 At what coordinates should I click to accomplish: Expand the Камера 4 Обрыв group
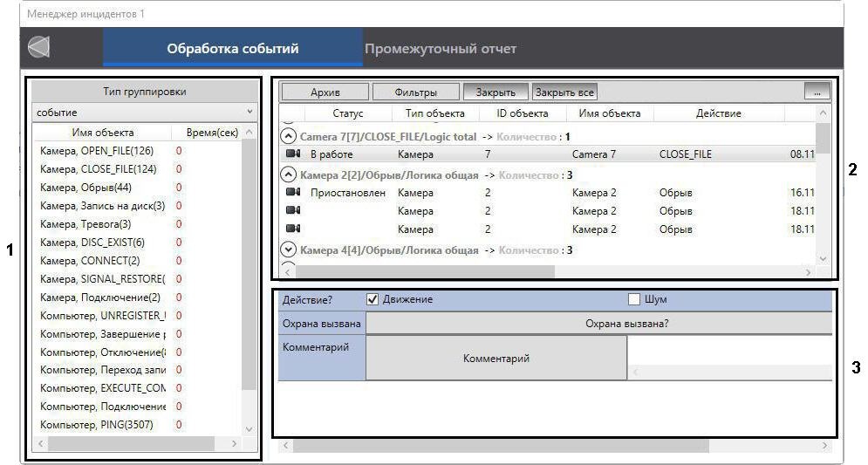coord(289,250)
